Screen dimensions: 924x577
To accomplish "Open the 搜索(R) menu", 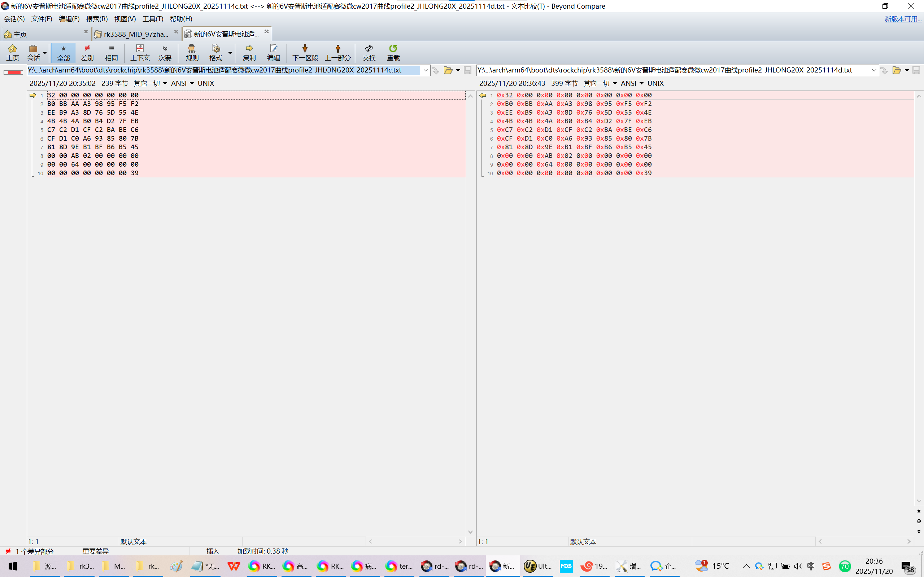I will point(97,19).
